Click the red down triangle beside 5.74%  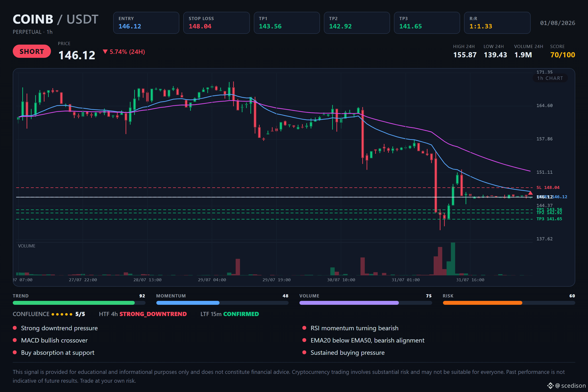[x=105, y=52]
